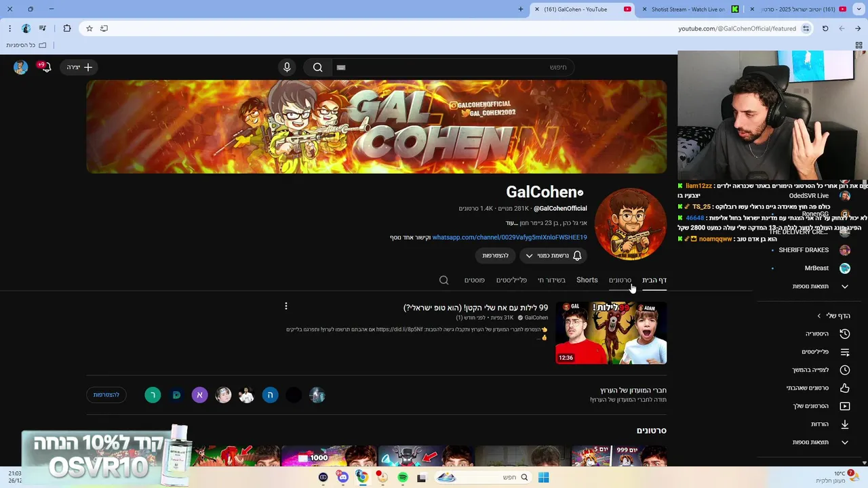View site information icon in address bar
The image size is (868, 488).
806,28
